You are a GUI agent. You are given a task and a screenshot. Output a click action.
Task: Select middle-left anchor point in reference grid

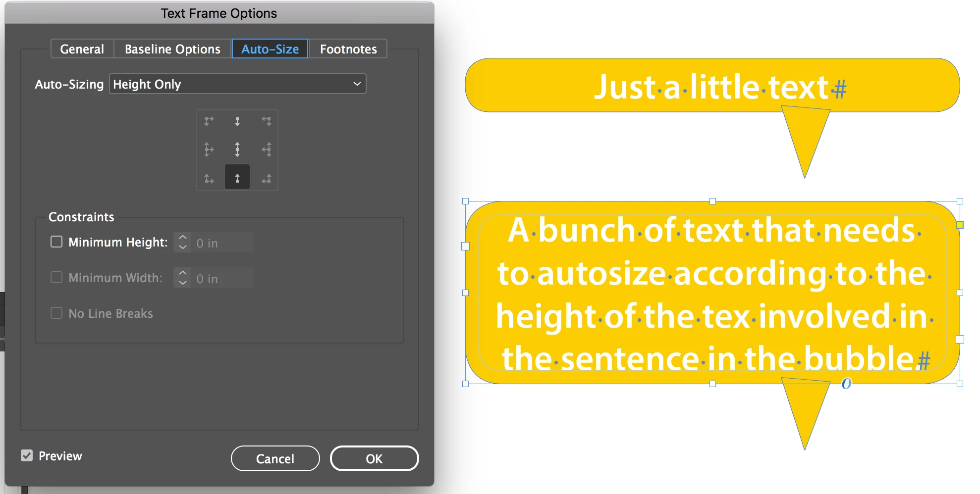coord(209,149)
